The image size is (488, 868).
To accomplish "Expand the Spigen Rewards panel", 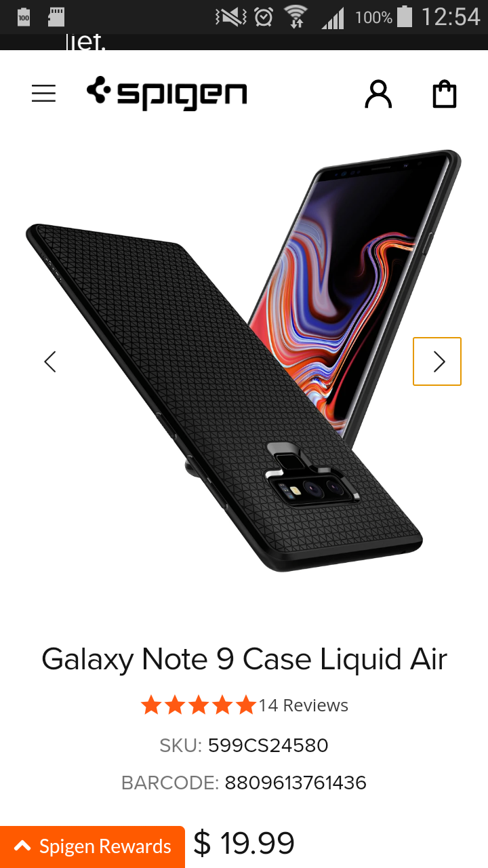I will pos(92,846).
